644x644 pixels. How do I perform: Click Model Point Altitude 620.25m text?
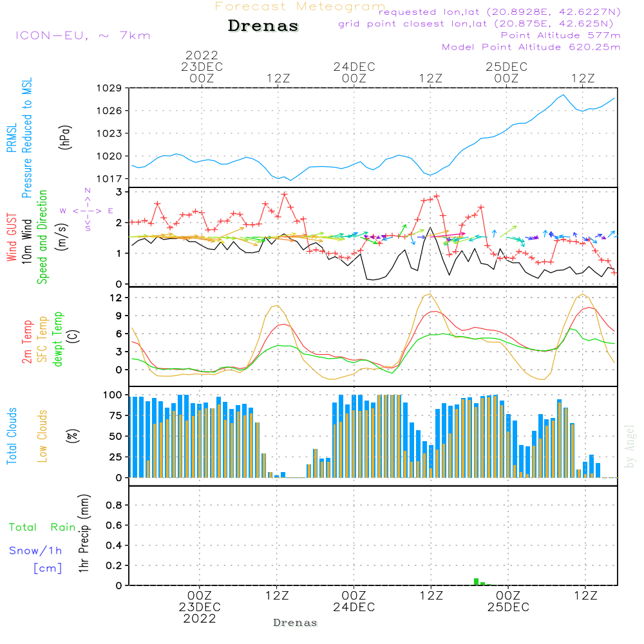[x=531, y=47]
